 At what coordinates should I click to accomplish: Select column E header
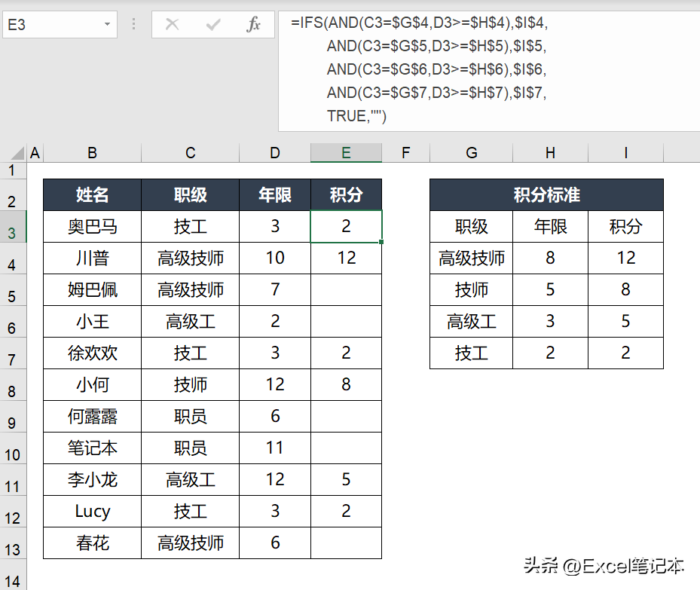[346, 153]
